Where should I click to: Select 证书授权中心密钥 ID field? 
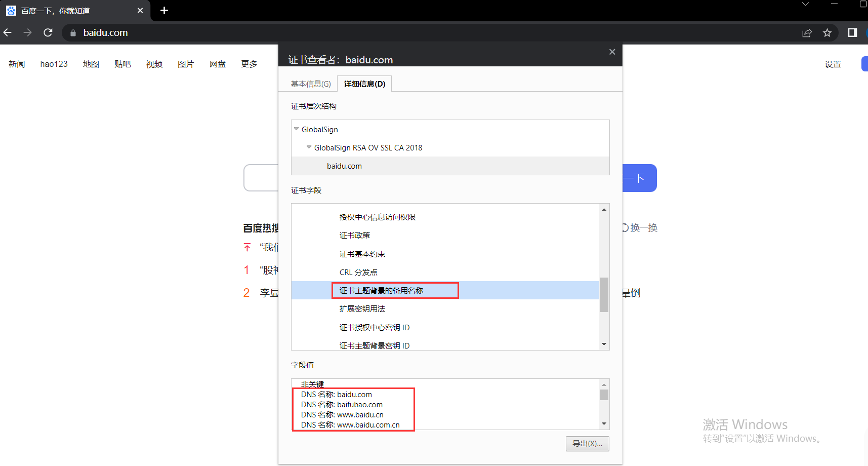(375, 328)
